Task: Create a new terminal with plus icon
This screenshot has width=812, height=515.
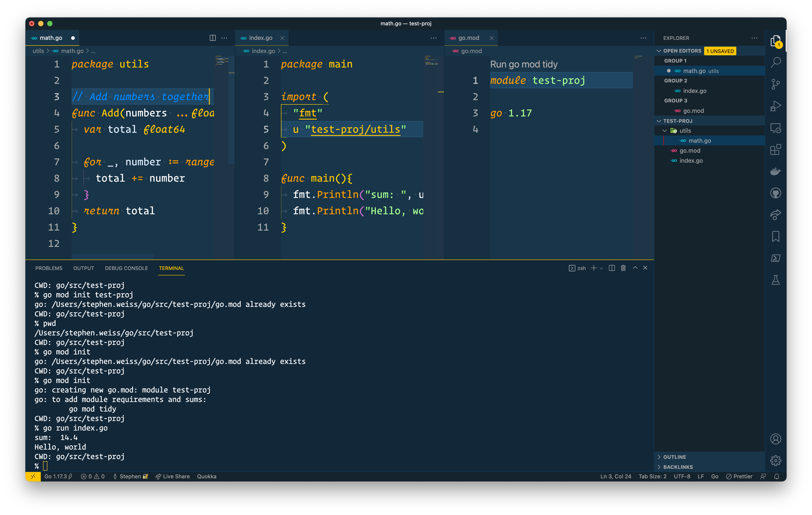Action: tap(594, 268)
